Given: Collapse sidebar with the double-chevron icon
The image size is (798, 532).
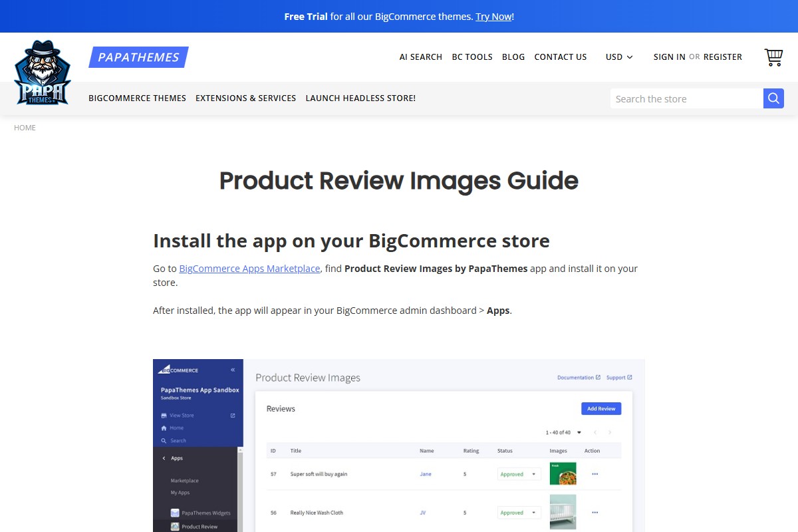Looking at the screenshot, I should 233,369.
